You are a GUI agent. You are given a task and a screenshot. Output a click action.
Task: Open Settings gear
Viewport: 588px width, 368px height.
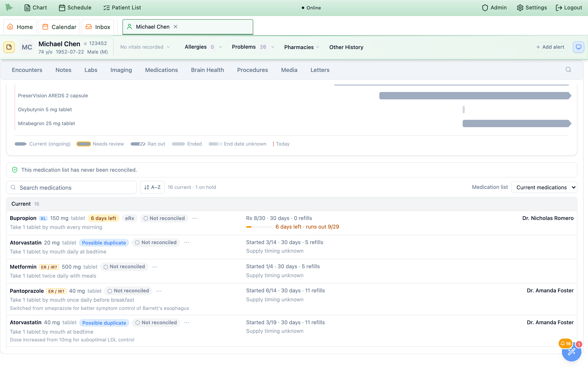[532, 8]
